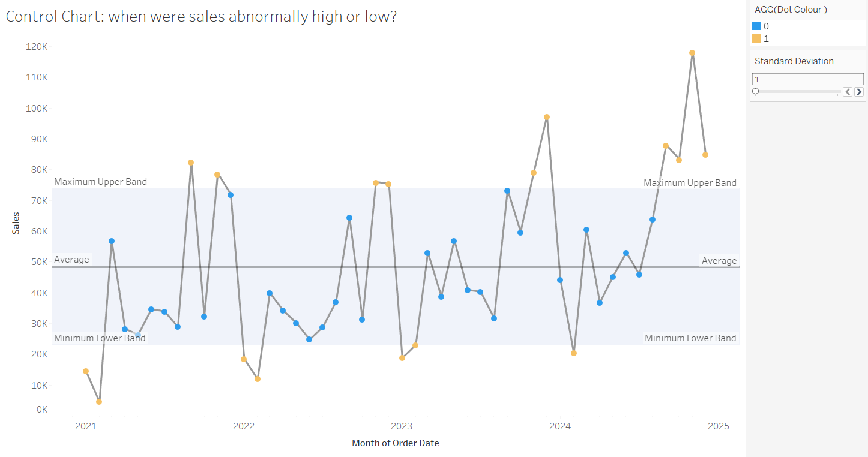
Task: Click the Standard Deviation parameter title
Action: (794, 61)
